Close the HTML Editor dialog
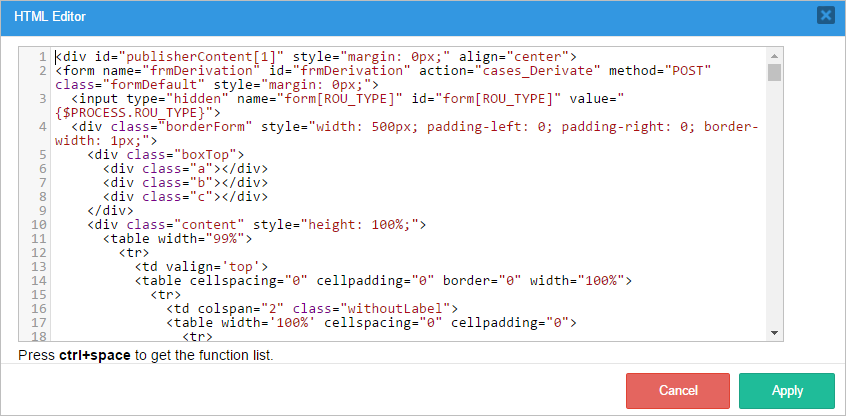The image size is (846, 416). [825, 15]
